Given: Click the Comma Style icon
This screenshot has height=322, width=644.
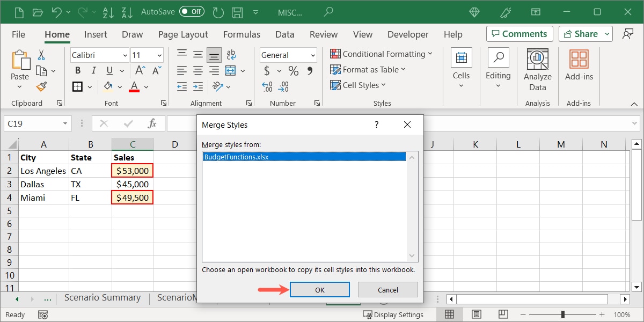Looking at the screenshot, I should coord(310,70).
